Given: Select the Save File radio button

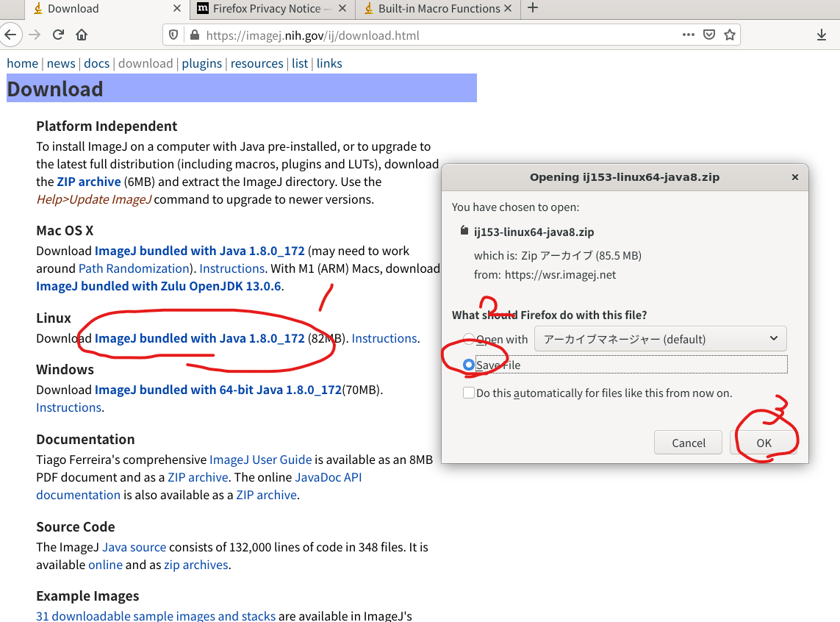Looking at the screenshot, I should [469, 365].
